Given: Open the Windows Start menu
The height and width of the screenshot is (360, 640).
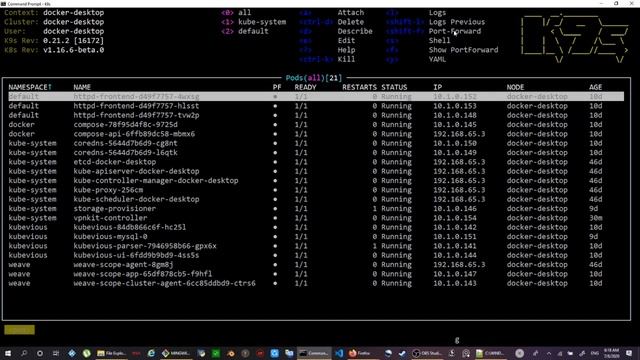Looking at the screenshot, I should [8, 353].
